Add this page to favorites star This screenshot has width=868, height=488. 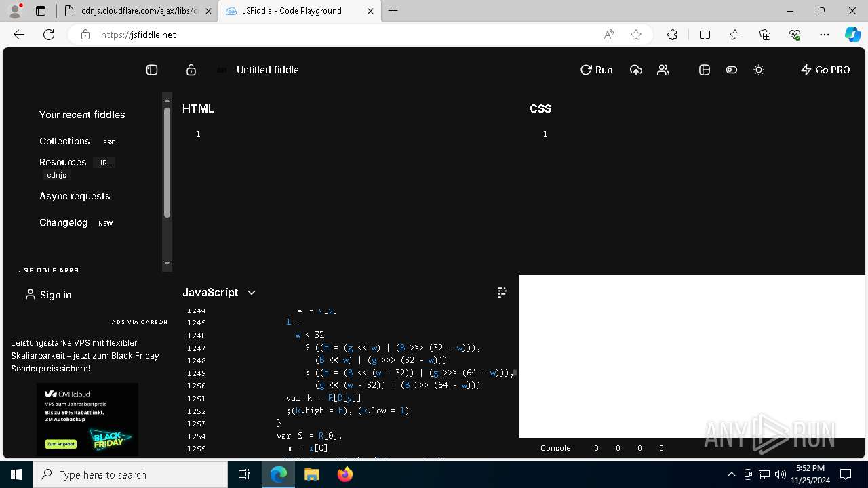click(x=636, y=35)
